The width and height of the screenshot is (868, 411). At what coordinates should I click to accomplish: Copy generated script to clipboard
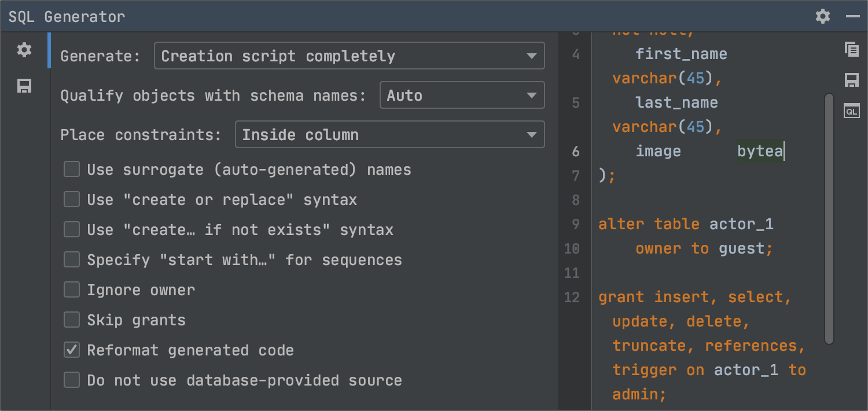pyautogui.click(x=852, y=49)
